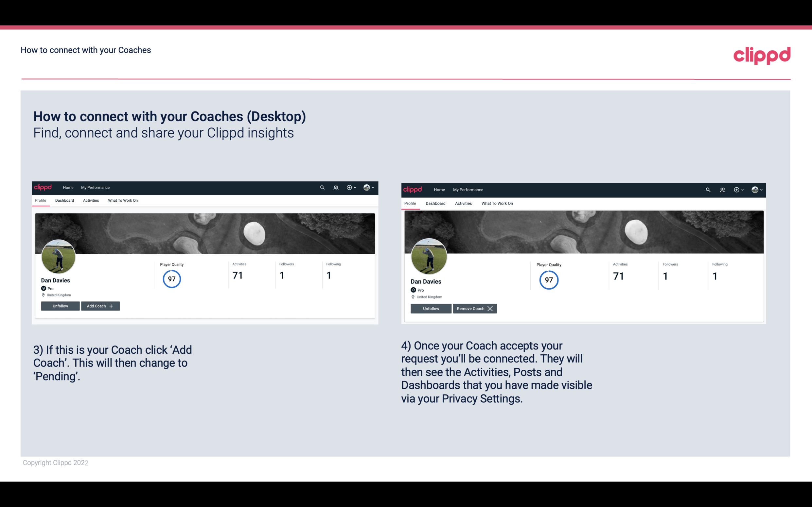
Task: Click the 'Unfollow' button on left screenshot
Action: [60, 306]
